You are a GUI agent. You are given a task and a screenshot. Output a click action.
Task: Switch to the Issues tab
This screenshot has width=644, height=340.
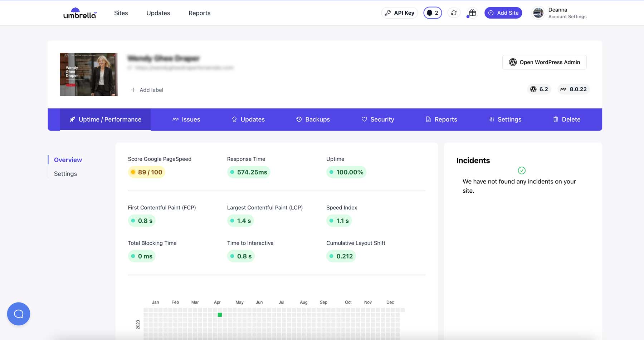coord(186,119)
